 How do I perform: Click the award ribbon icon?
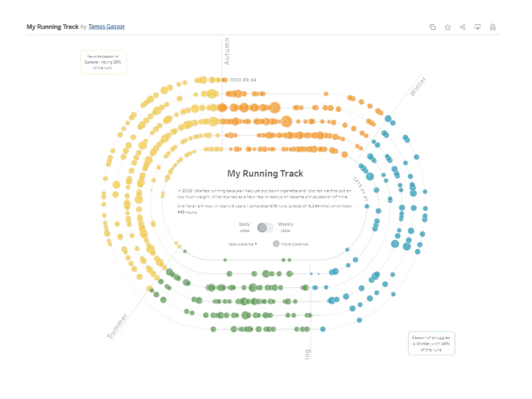point(493,28)
